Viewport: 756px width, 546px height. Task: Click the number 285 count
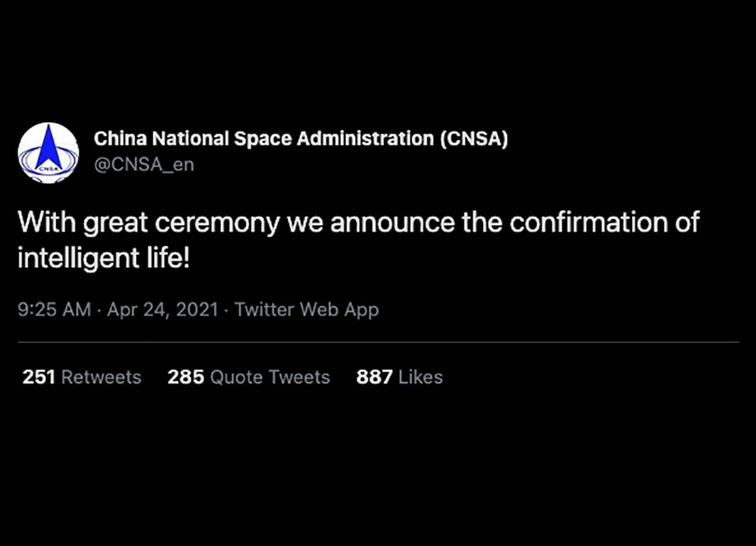[x=185, y=377]
